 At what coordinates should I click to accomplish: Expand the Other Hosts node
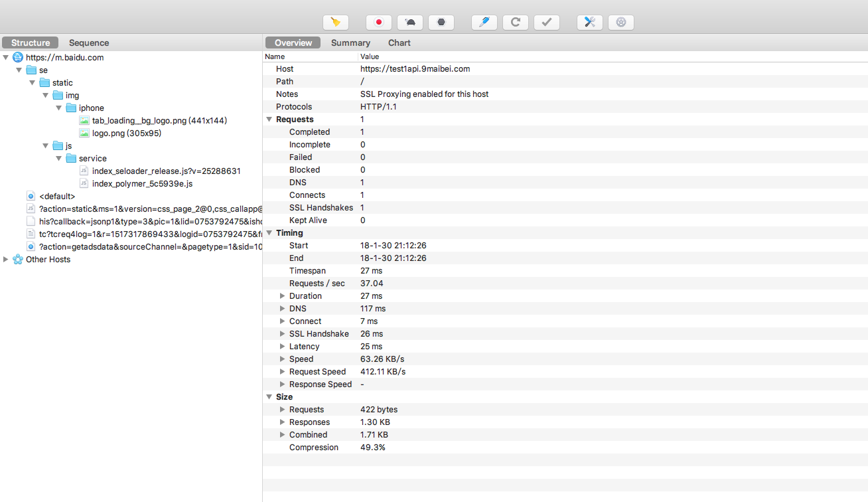click(6, 259)
